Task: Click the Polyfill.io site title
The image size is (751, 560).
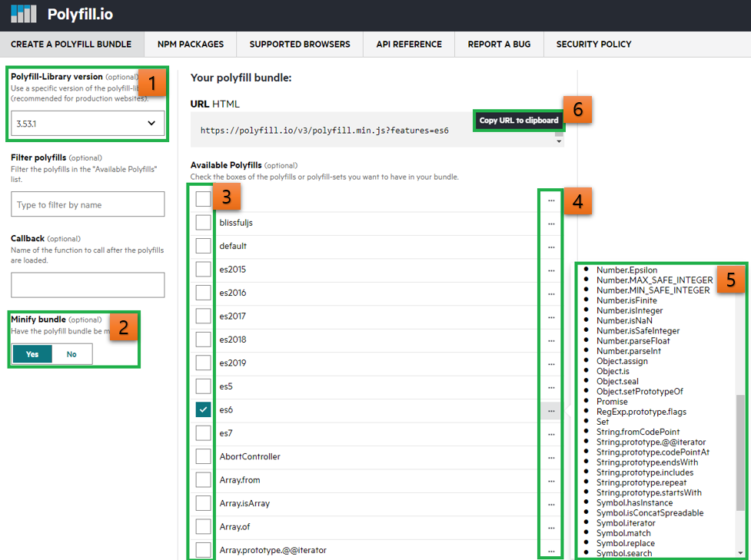Action: (x=80, y=15)
